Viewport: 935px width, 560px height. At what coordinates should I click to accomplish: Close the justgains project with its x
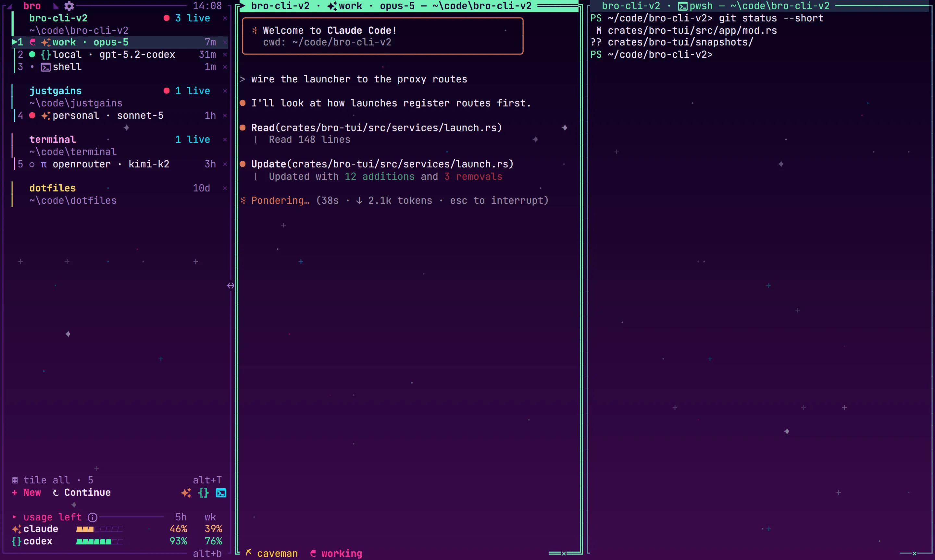coord(225,91)
